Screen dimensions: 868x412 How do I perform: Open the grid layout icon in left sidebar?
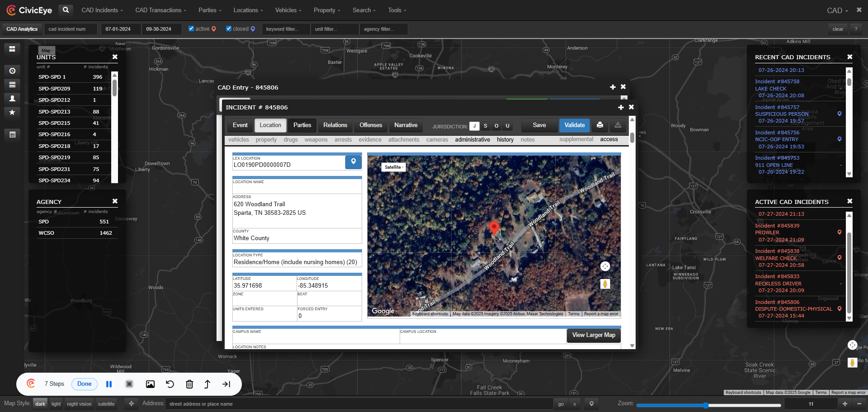12,49
